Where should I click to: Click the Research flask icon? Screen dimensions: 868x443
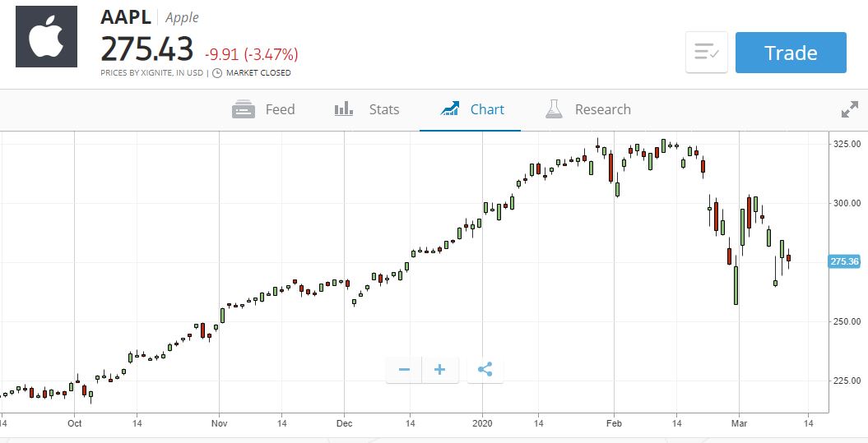pyautogui.click(x=554, y=109)
